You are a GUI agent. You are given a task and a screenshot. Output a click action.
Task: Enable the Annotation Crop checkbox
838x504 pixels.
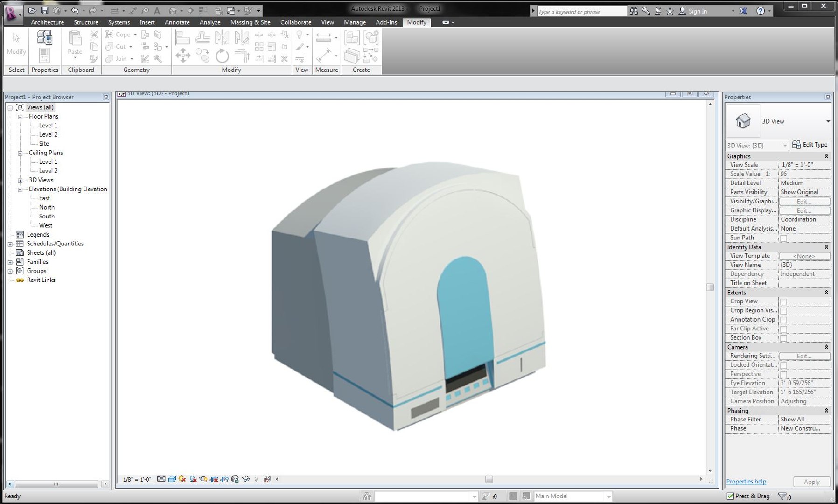[x=784, y=320]
